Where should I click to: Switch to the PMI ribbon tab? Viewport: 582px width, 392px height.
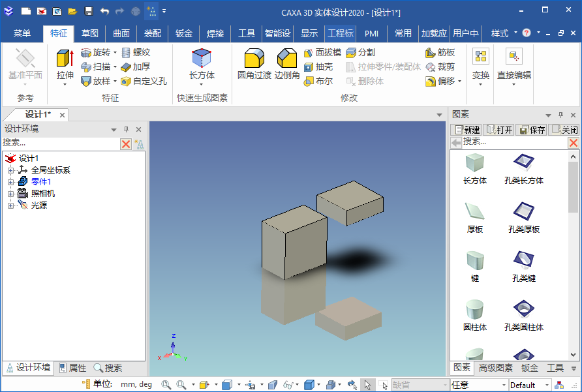coord(371,33)
